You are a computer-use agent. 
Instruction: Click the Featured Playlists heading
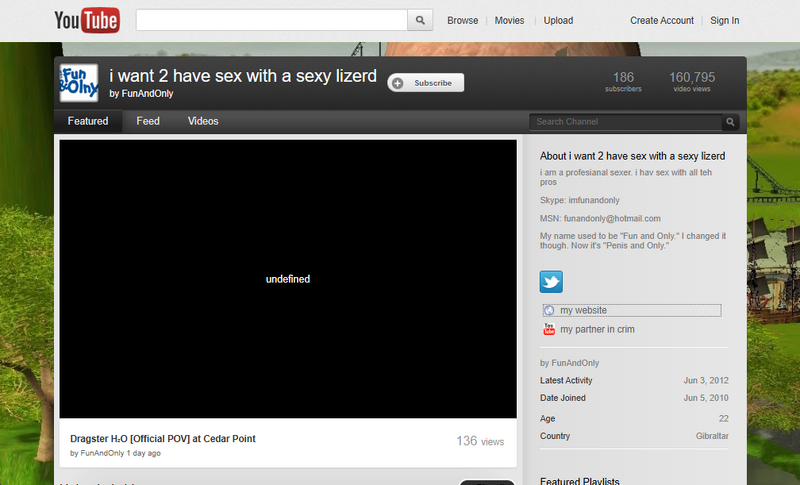pos(580,481)
